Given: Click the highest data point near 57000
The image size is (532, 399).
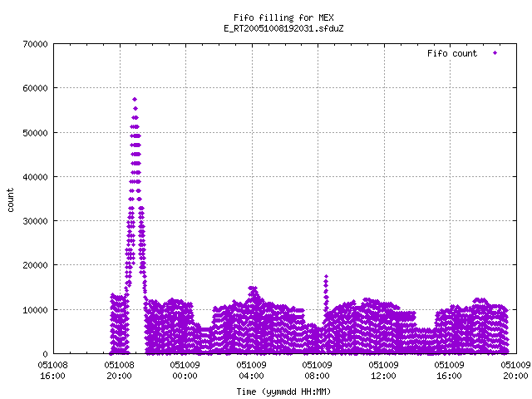Looking at the screenshot, I should tap(135, 100).
